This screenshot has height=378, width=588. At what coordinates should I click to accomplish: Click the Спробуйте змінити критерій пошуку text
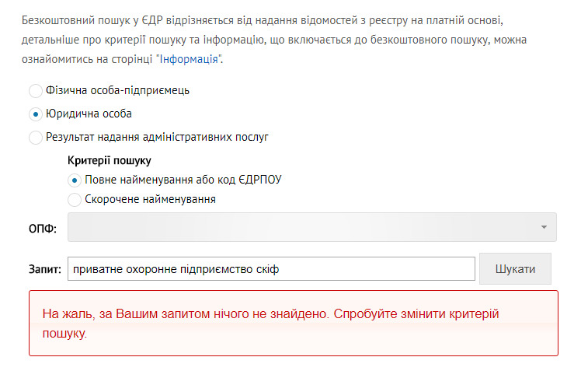(271, 324)
